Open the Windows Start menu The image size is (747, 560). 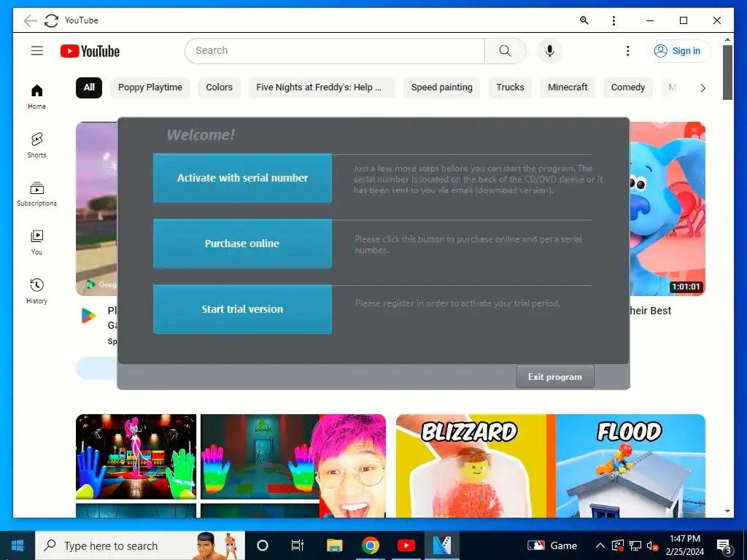point(18,545)
